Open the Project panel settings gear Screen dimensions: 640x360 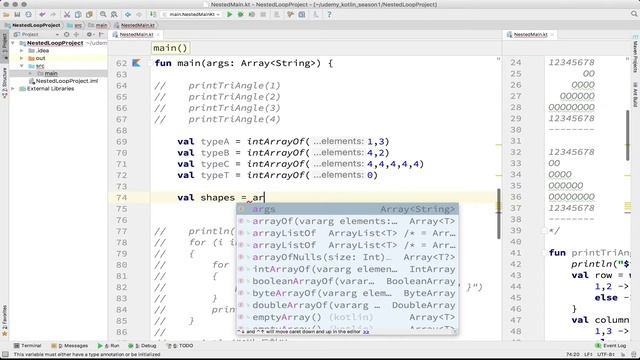(x=89, y=35)
